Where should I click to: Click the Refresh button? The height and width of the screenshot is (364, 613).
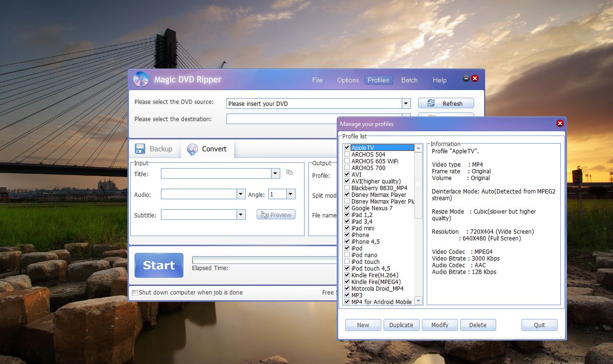coord(446,103)
